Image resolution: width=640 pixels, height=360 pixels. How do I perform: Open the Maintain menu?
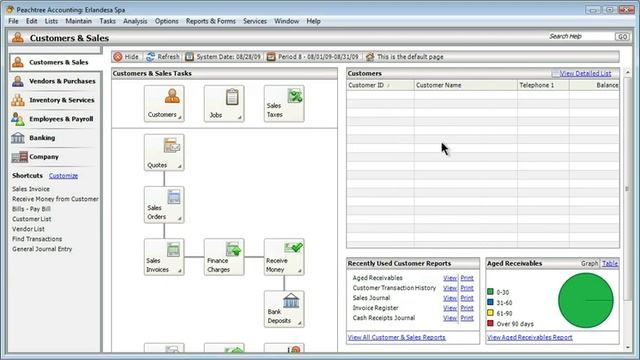pyautogui.click(x=78, y=21)
